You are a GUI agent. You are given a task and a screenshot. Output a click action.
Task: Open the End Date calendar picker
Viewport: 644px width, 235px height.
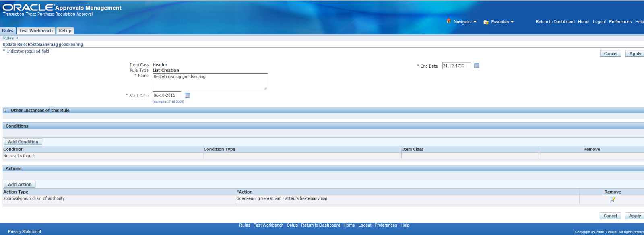(477, 66)
